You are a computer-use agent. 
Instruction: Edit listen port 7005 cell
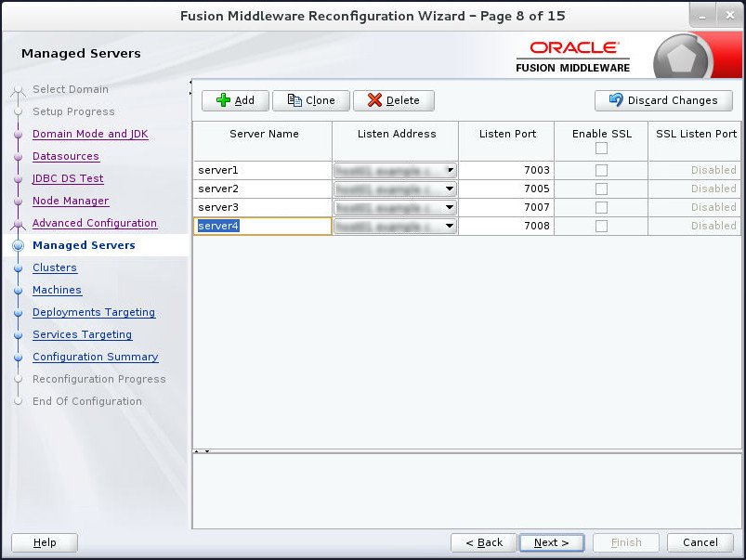(506, 189)
